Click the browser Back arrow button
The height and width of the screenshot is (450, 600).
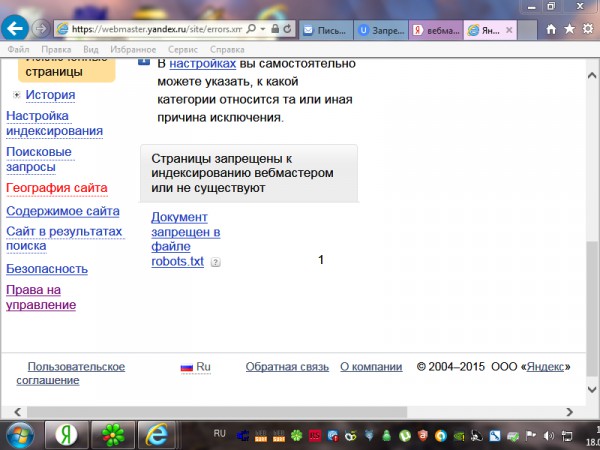pos(15,28)
